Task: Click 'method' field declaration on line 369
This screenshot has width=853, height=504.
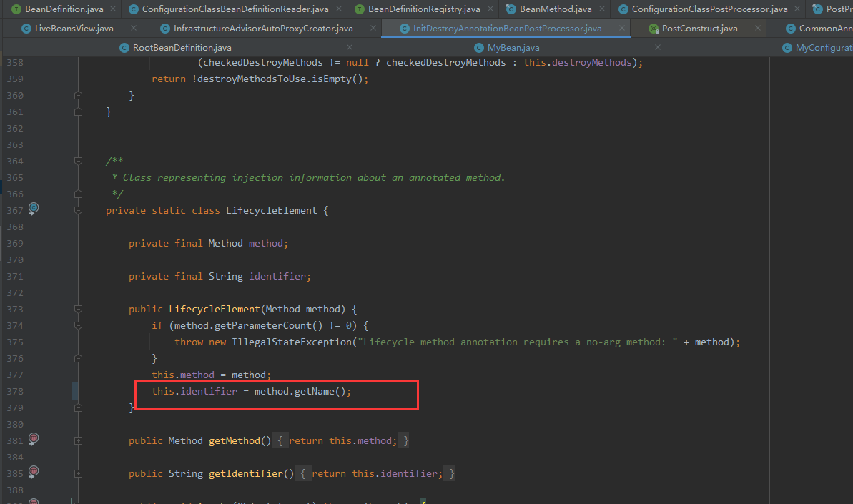Action: [x=266, y=244]
